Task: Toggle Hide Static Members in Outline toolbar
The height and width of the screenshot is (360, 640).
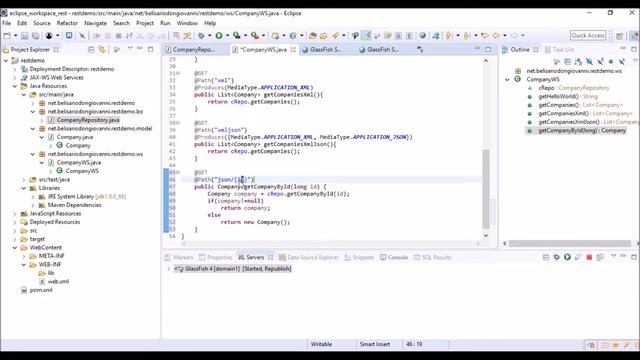Action: (600, 62)
